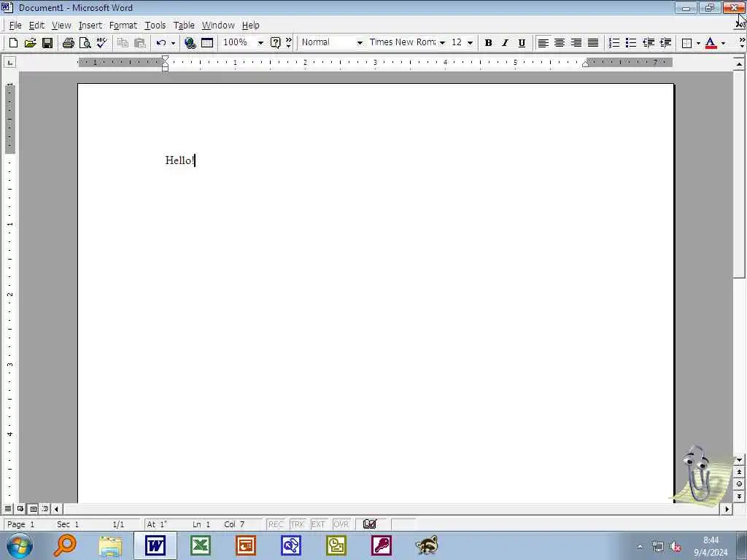Viewport: 747px width, 560px height.
Task: Open the Edit menu
Action: pos(36,26)
